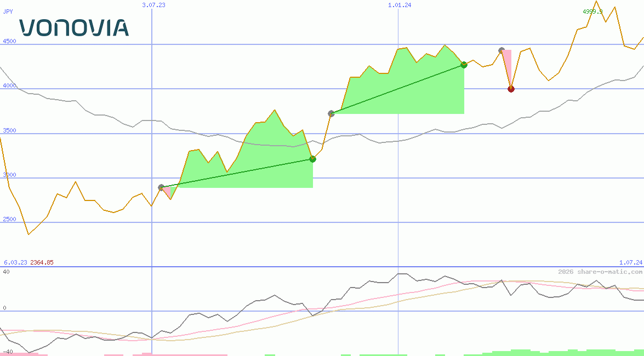Screen dimensions: 644x356
Task: Click the oscillator 40 level label
Action: click(x=7, y=271)
